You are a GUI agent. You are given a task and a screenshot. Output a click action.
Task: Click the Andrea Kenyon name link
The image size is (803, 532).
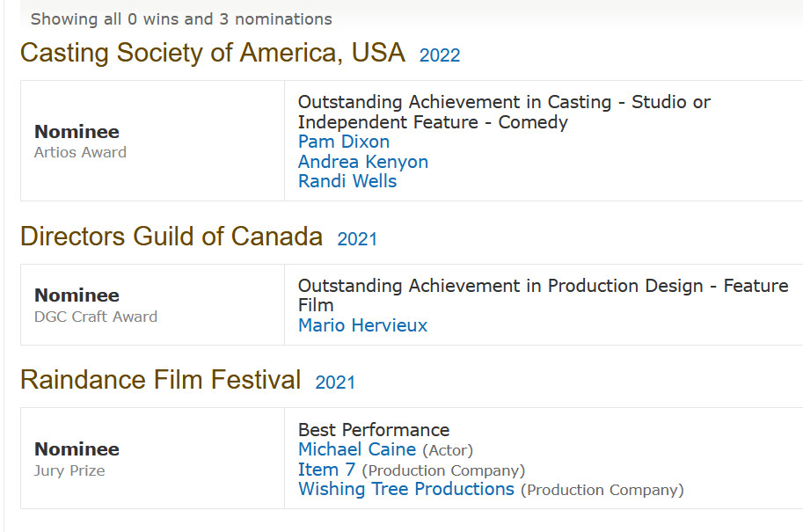pos(362,162)
